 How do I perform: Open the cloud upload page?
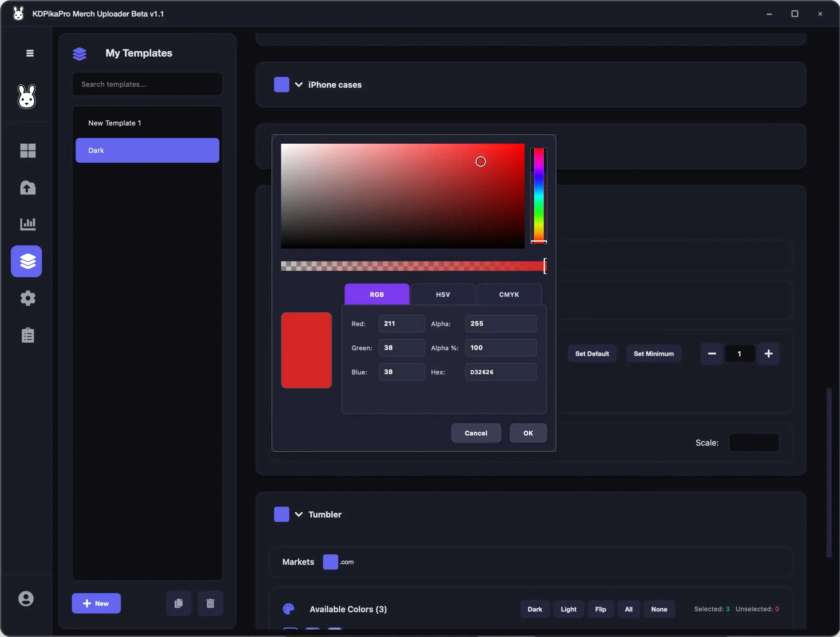pyautogui.click(x=28, y=188)
